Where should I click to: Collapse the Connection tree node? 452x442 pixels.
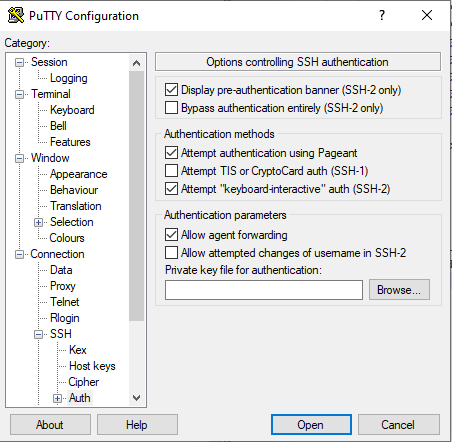[x=20, y=254]
